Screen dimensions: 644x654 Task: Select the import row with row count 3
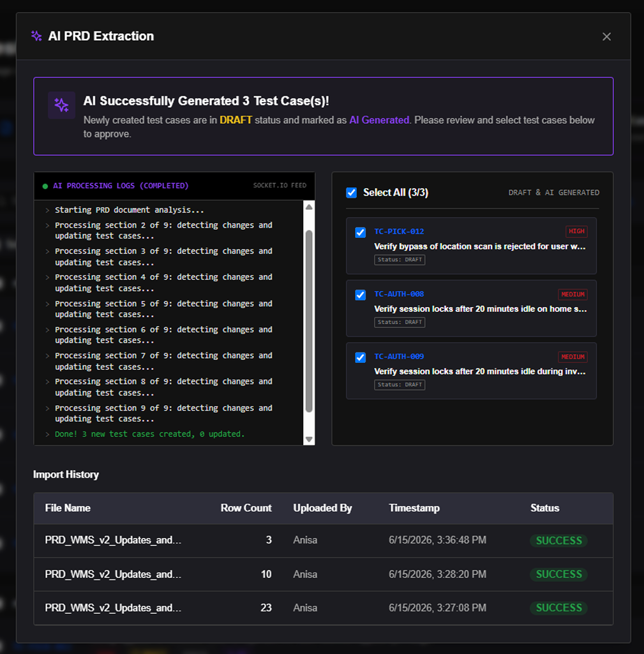(x=323, y=540)
